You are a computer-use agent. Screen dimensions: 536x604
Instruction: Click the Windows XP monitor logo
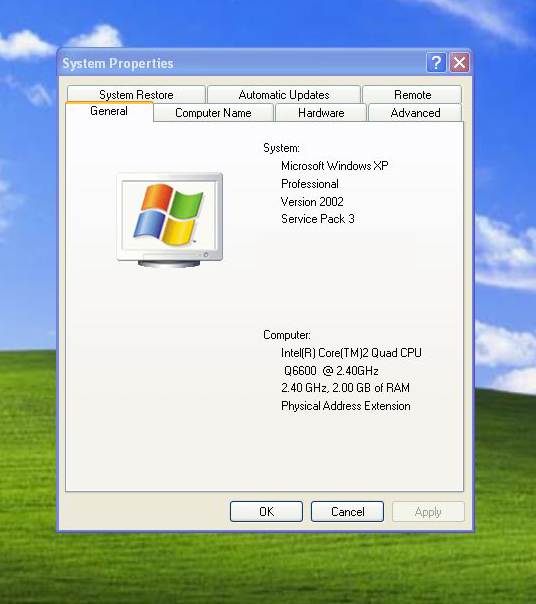(x=170, y=220)
